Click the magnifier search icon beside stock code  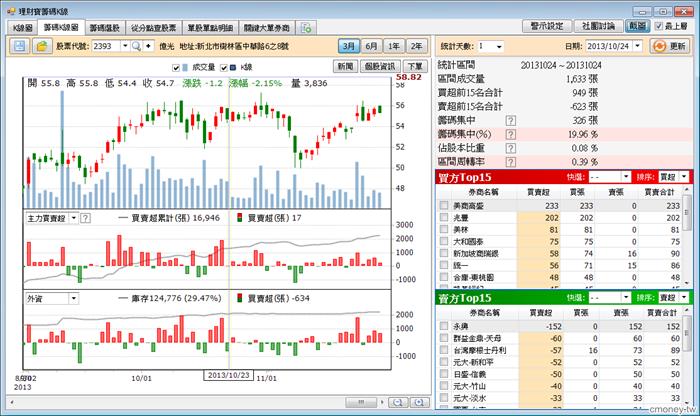136,47
